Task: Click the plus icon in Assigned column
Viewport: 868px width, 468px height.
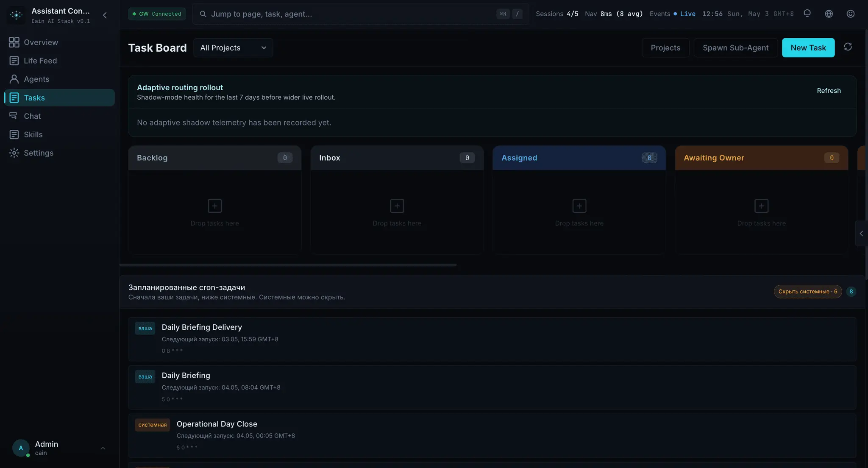Action: [579, 206]
